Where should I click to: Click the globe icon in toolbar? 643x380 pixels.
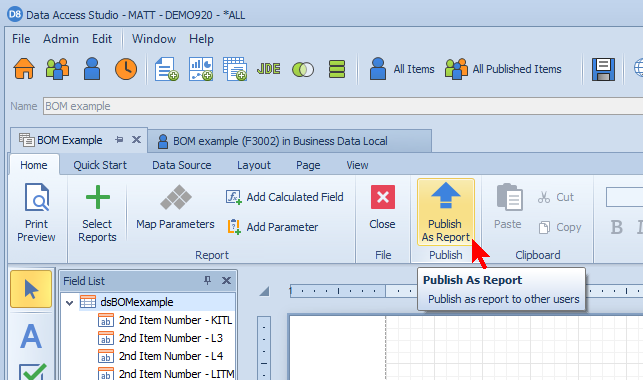(x=638, y=68)
